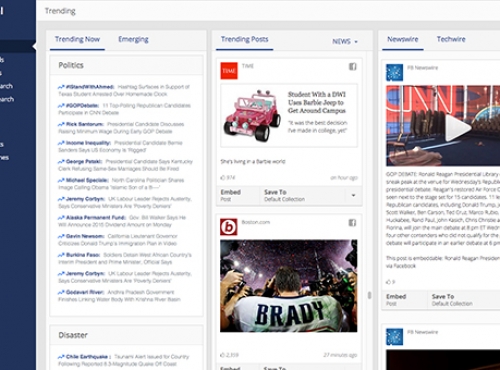Click the TIME logo icon
This screenshot has height=370, width=500.
point(229,71)
